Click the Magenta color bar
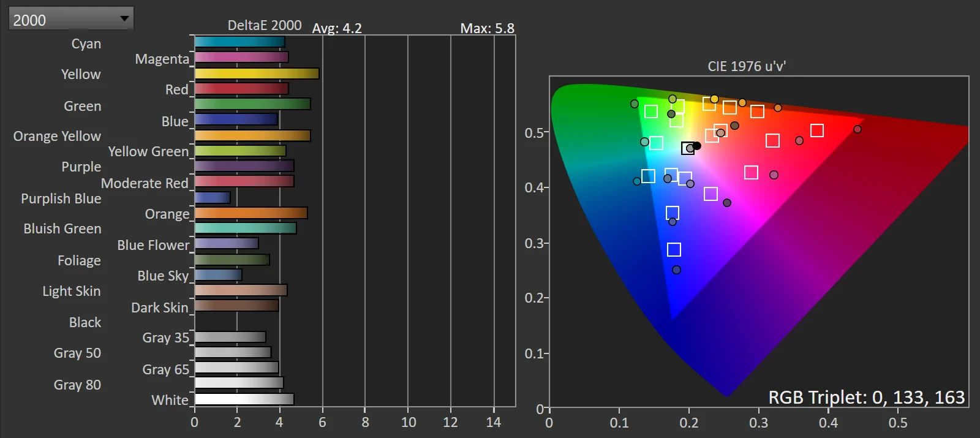The width and height of the screenshot is (980, 438). click(241, 57)
